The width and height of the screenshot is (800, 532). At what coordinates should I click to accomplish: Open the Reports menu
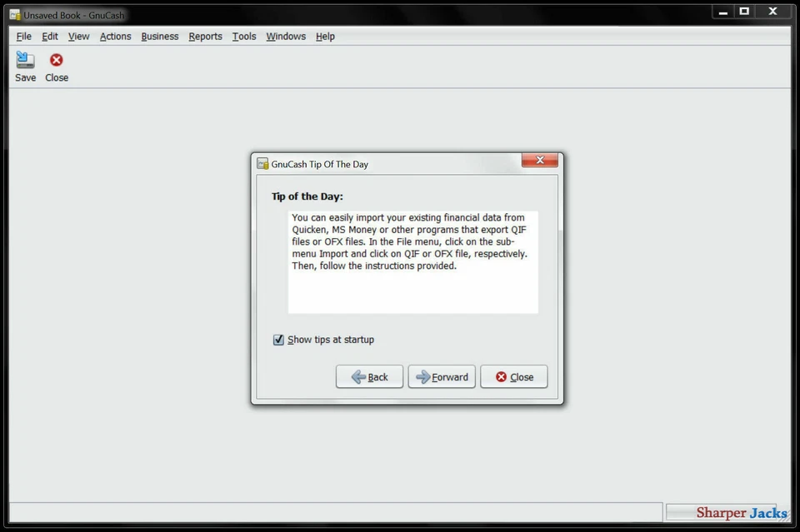[205, 36]
